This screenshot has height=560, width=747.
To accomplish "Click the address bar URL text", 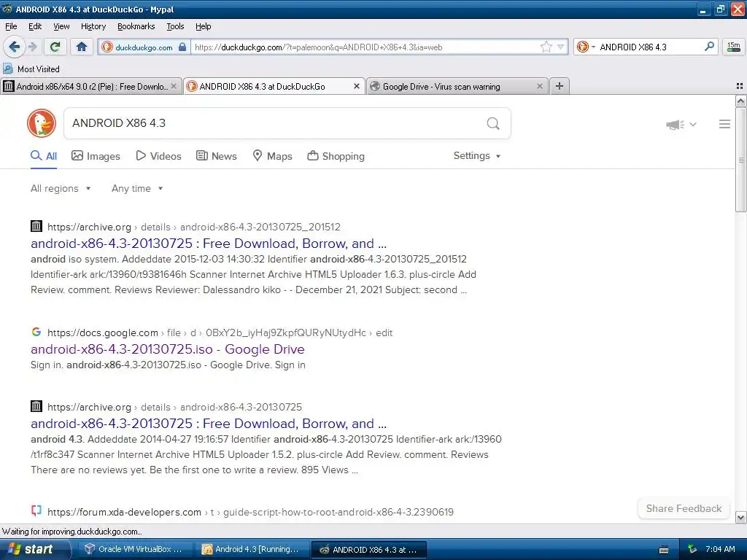I will tap(318, 47).
